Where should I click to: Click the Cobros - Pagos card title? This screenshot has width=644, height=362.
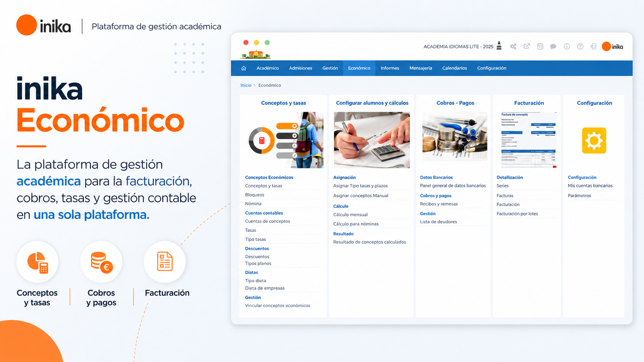tap(455, 103)
